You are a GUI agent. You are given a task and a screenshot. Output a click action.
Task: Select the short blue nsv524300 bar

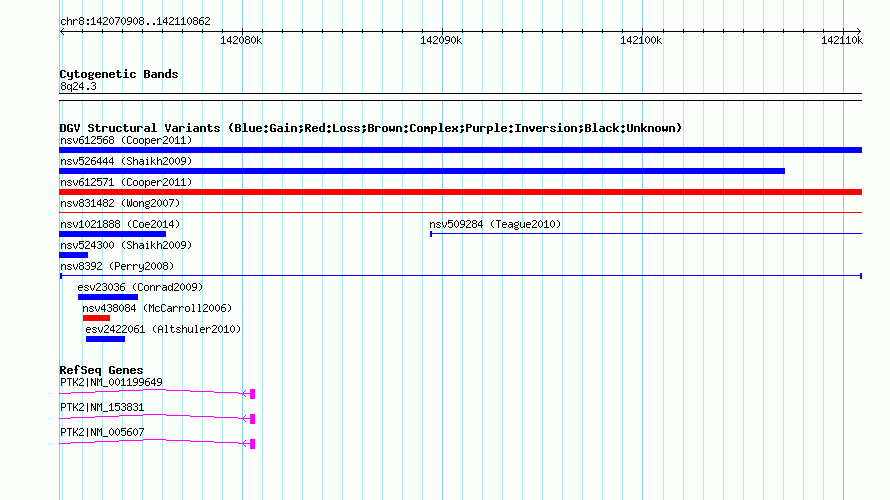[73, 255]
